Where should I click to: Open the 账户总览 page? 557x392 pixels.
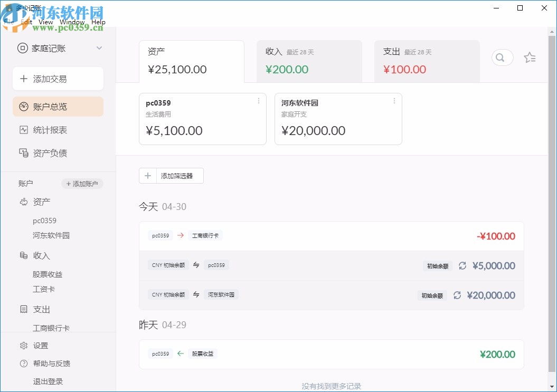58,107
